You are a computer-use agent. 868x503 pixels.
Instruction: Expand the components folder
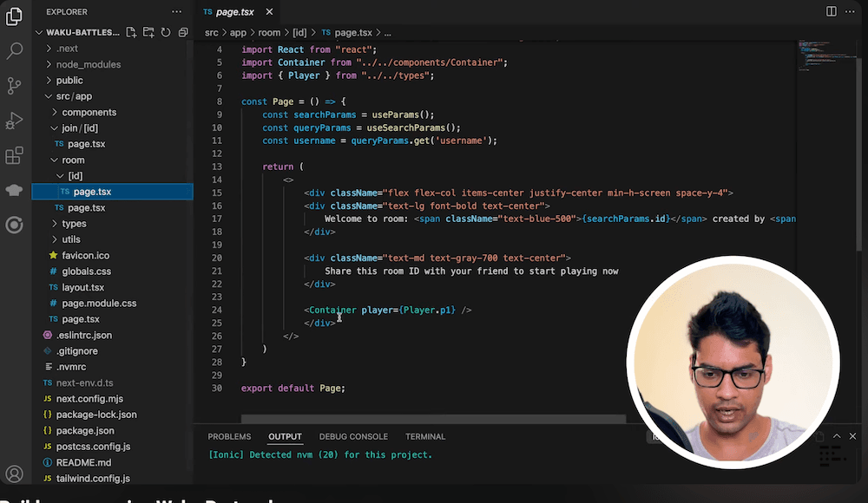[x=89, y=112]
